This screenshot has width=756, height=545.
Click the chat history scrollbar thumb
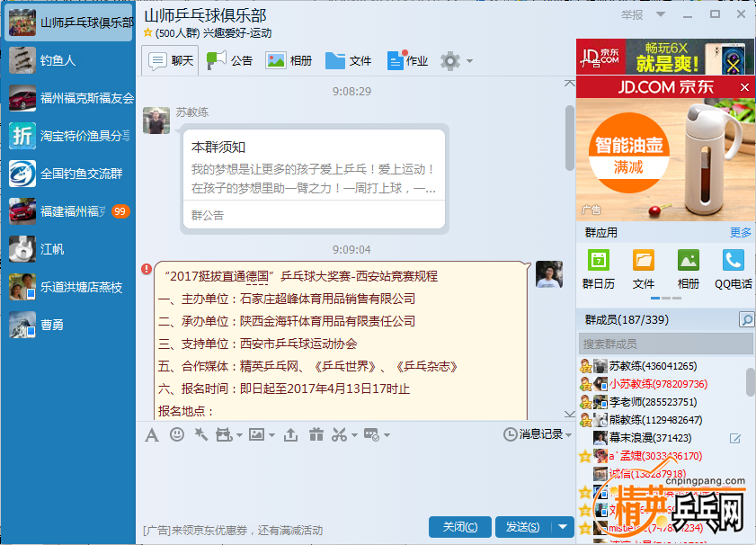(569, 138)
